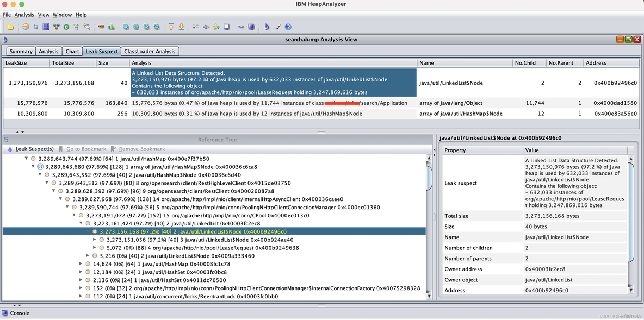Viewport: 644px width, 320px height.
Task: Open help via the blue question mark icon
Action: [x=288, y=27]
